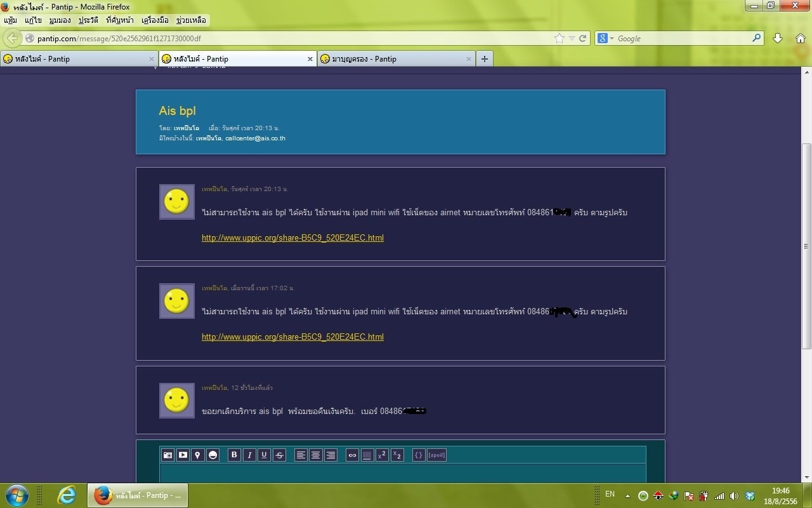Toggle bold formatting in the reply editor
The height and width of the screenshot is (508, 812).
coord(234,455)
